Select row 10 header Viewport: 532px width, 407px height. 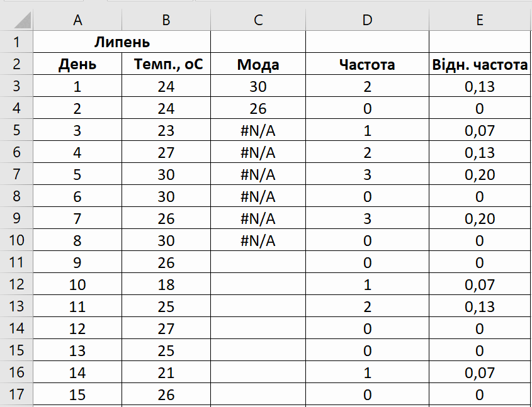coord(16,240)
